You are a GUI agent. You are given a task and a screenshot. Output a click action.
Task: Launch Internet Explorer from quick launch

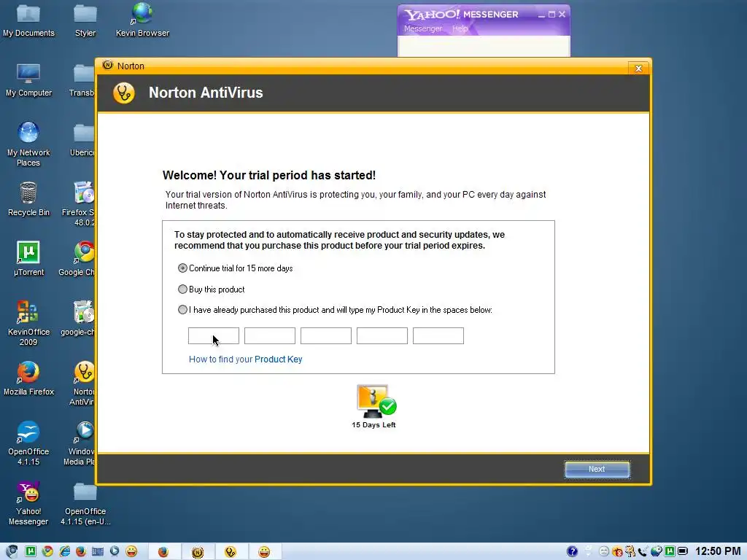tap(64, 551)
